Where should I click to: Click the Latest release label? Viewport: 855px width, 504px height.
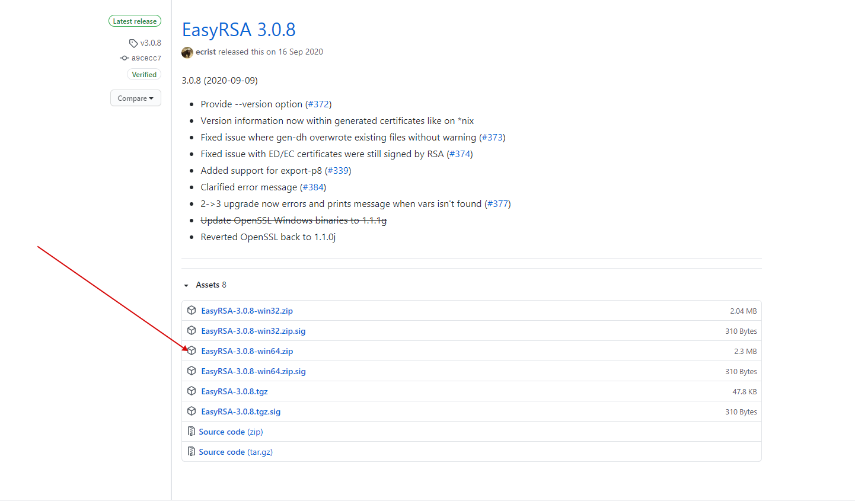[135, 21]
